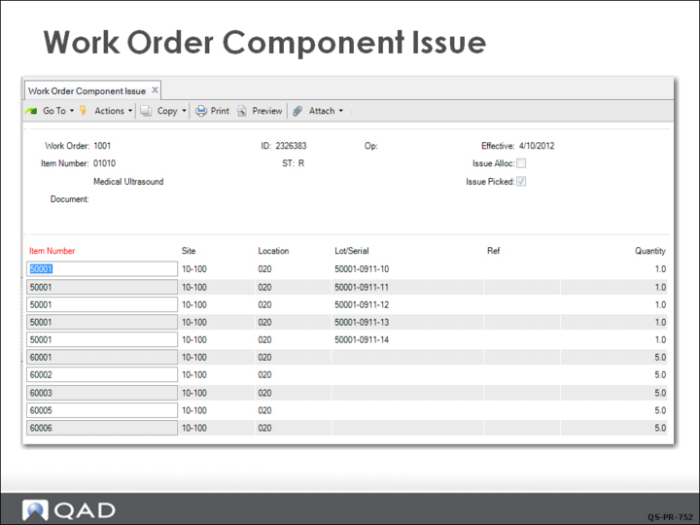This screenshot has height=525, width=700.
Task: Close the Work Order Component Issue tab
Action: [x=154, y=90]
